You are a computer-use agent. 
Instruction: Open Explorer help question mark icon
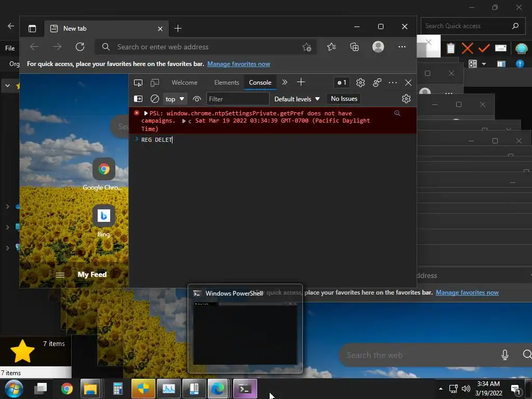click(x=520, y=64)
